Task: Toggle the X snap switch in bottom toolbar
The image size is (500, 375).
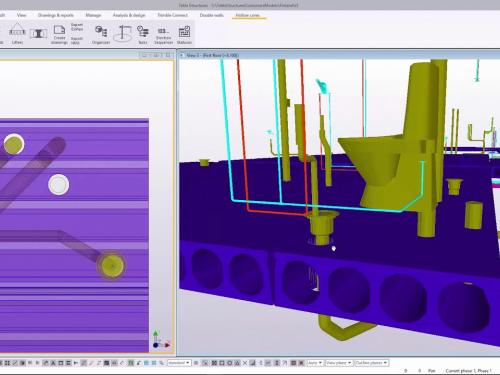Action: tap(245, 363)
